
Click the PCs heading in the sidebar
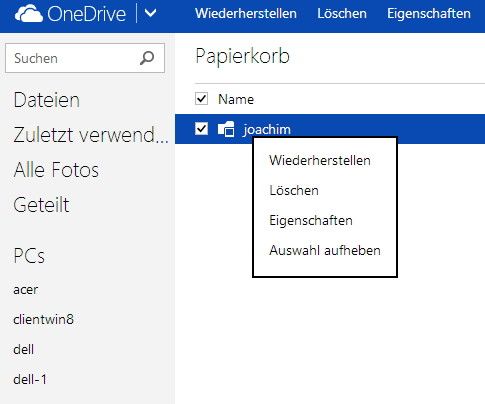[29, 256]
